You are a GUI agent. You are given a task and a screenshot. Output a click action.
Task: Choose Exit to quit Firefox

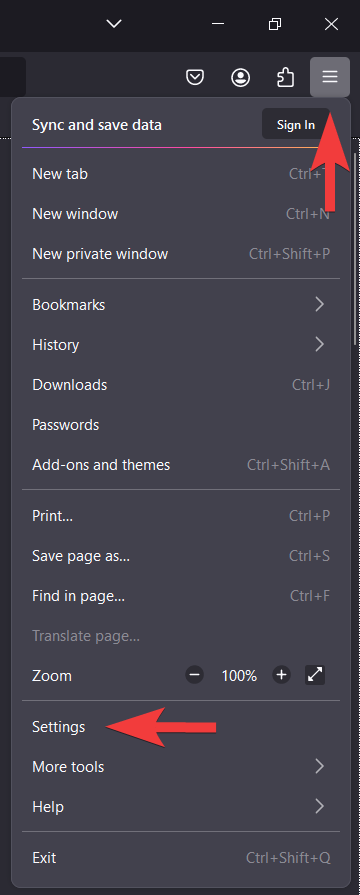tap(181, 858)
